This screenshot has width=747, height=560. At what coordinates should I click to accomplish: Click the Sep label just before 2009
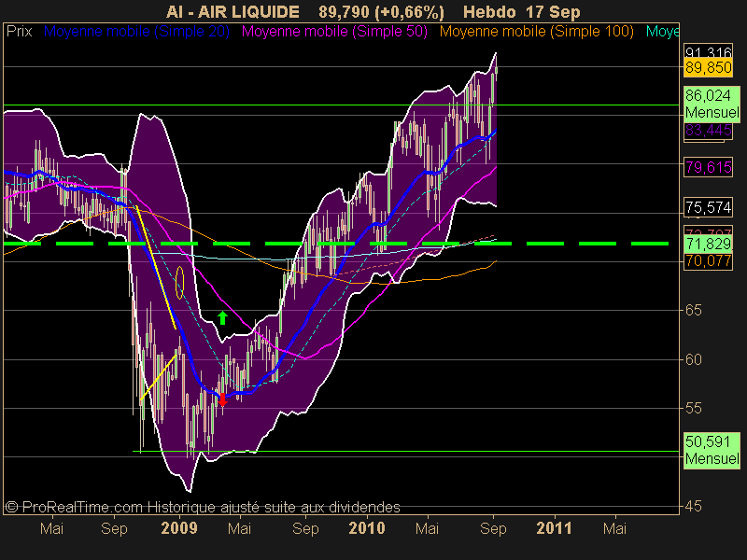(114, 529)
